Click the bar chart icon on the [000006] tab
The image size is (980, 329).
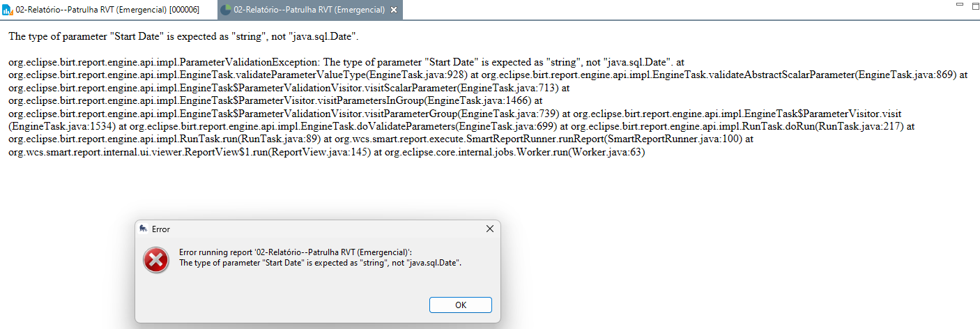pos(8,10)
